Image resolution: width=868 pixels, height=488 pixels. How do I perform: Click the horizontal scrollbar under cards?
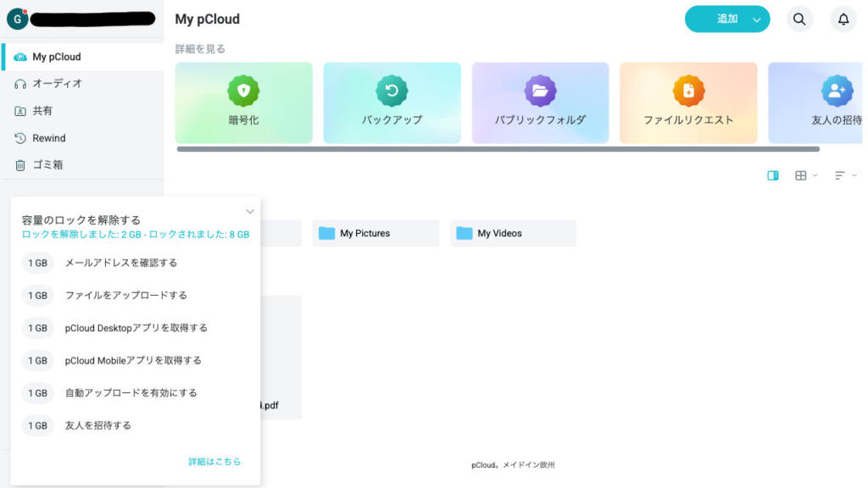[x=498, y=149]
